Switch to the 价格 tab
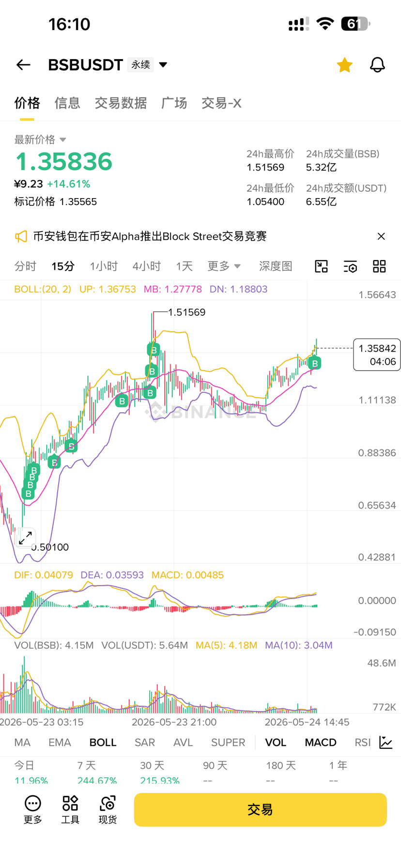This screenshot has height=868, width=401. pyautogui.click(x=27, y=103)
